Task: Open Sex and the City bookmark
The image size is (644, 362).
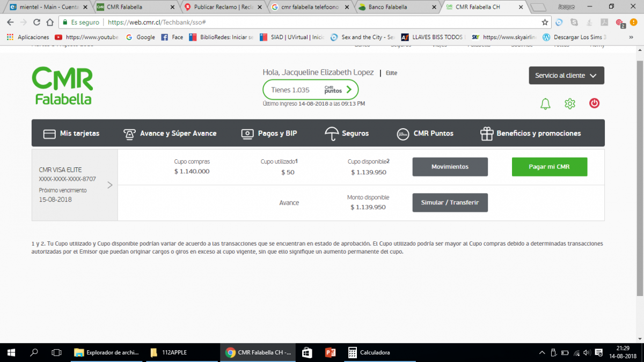Action: coord(362,37)
